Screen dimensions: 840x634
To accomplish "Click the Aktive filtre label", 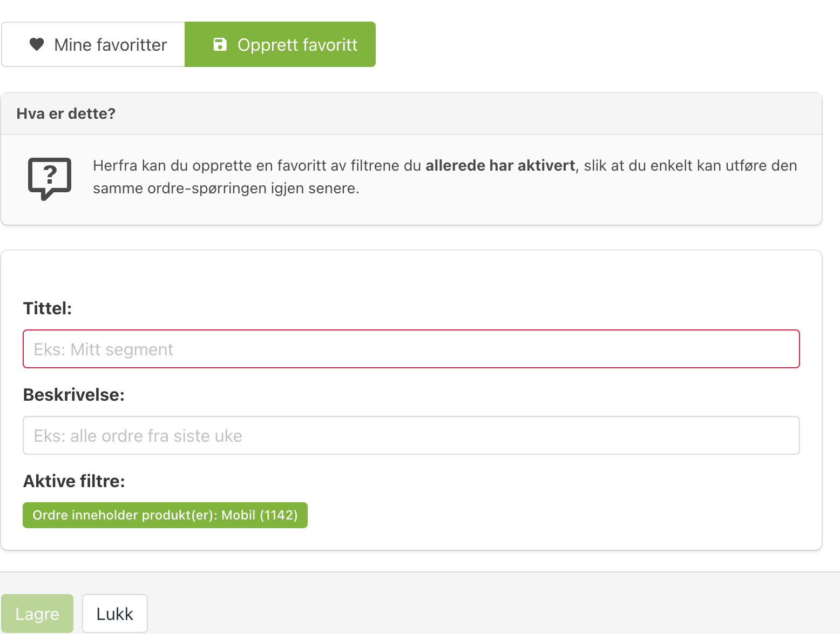I will point(74,481).
